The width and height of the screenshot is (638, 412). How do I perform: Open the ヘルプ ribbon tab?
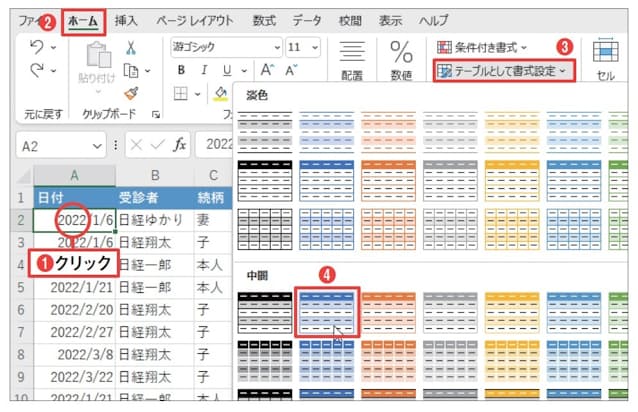pyautogui.click(x=433, y=20)
